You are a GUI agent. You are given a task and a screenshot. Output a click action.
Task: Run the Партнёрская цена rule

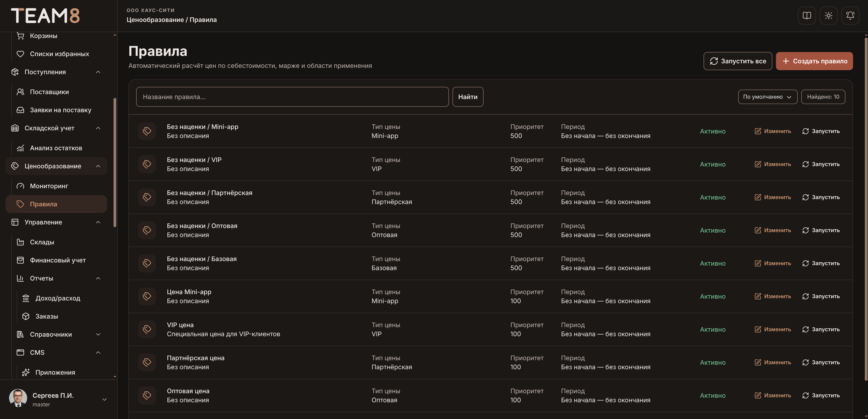821,362
